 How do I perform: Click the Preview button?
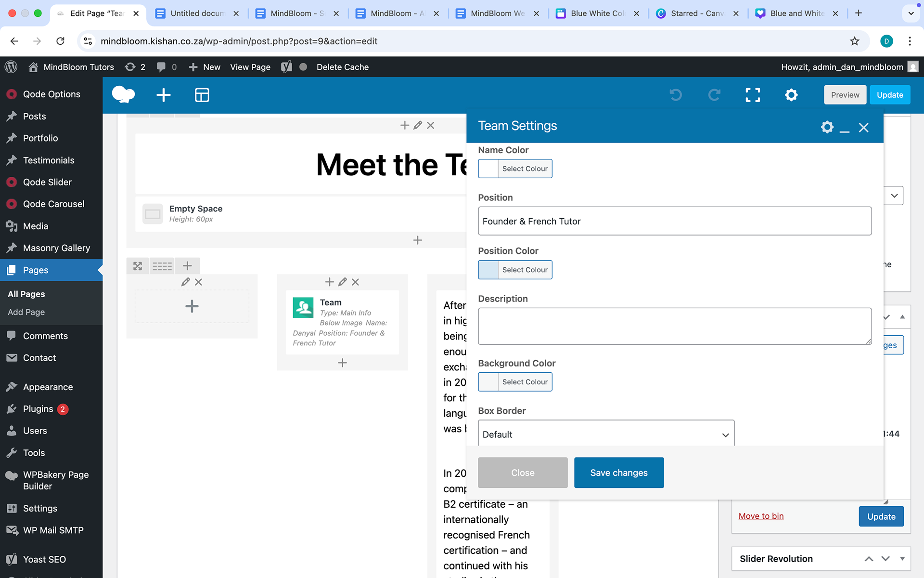[845, 95]
